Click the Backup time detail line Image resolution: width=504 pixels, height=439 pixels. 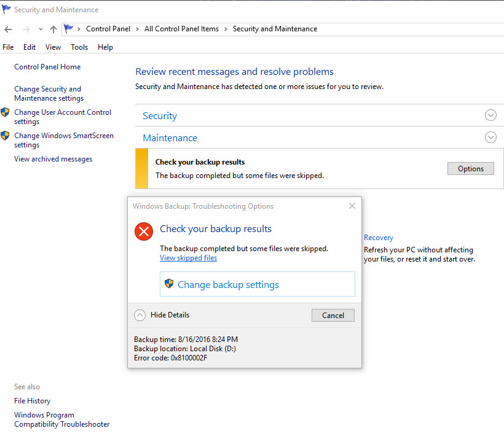pos(186,340)
